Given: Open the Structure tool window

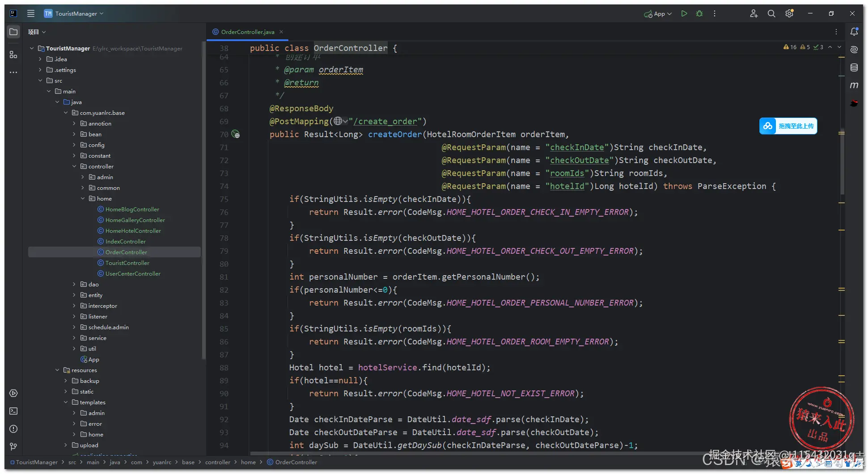Looking at the screenshot, I should [13, 55].
